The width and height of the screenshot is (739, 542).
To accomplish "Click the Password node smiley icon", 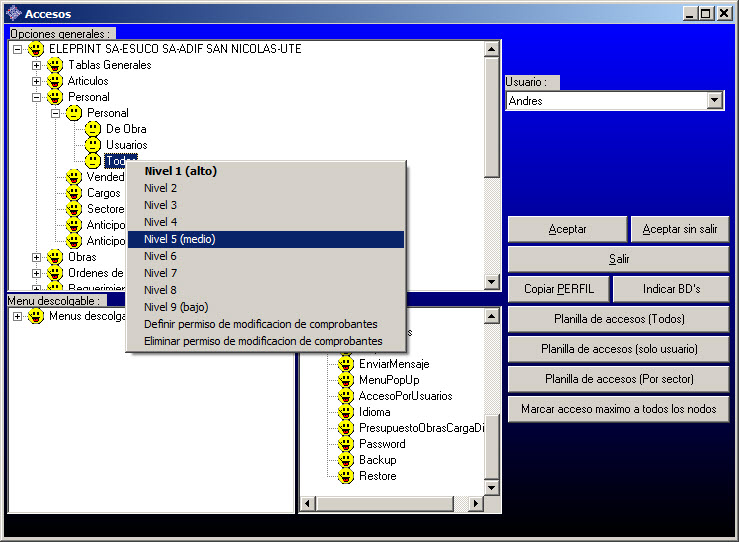I will point(346,444).
